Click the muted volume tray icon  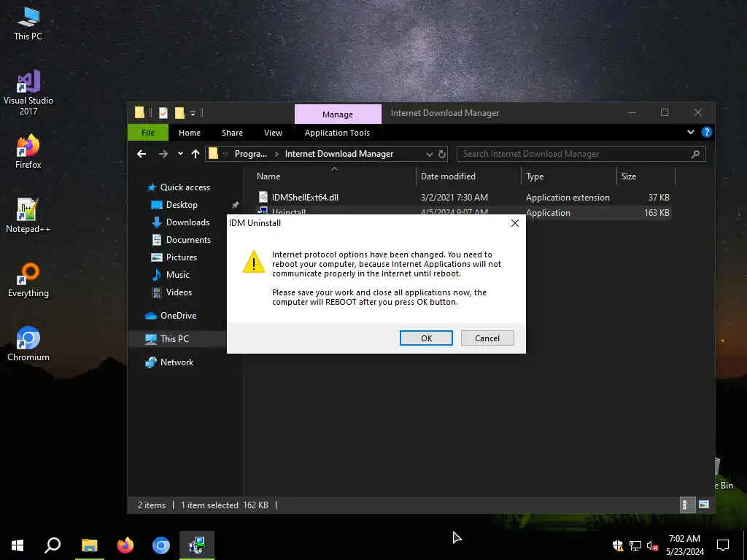point(652,545)
